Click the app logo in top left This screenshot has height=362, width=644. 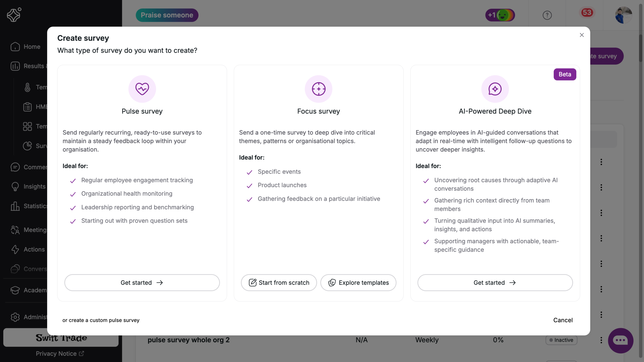coord(14,15)
